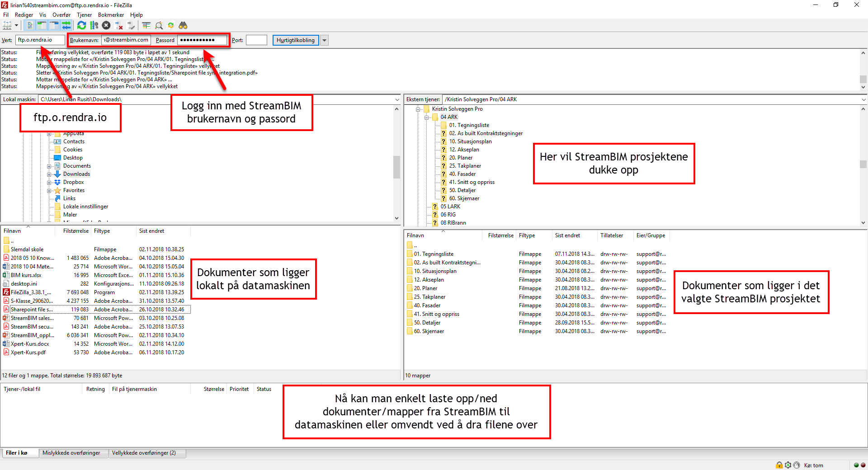Click the binoculars file search icon
The height and width of the screenshot is (470, 868).
pyautogui.click(x=183, y=25)
